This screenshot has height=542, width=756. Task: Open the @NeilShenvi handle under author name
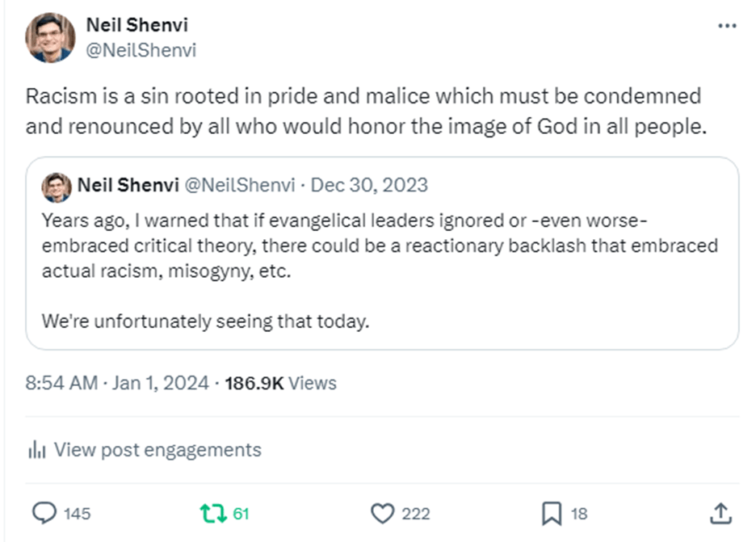click(141, 50)
